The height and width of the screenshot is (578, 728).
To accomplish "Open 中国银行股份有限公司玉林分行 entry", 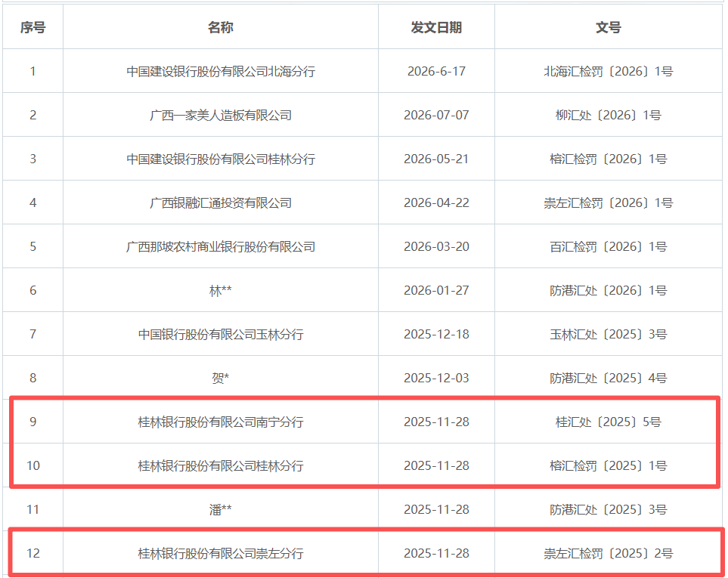I will tap(221, 334).
